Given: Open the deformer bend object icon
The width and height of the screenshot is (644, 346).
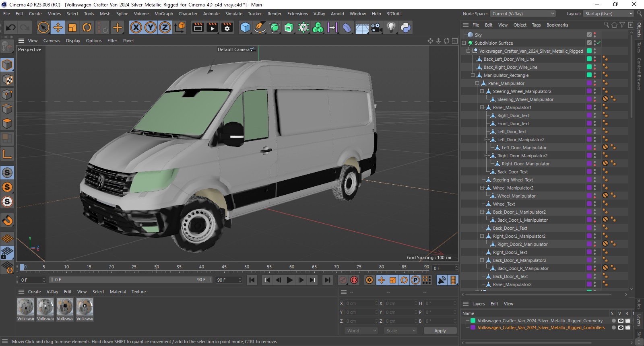Looking at the screenshot, I should 347,27.
